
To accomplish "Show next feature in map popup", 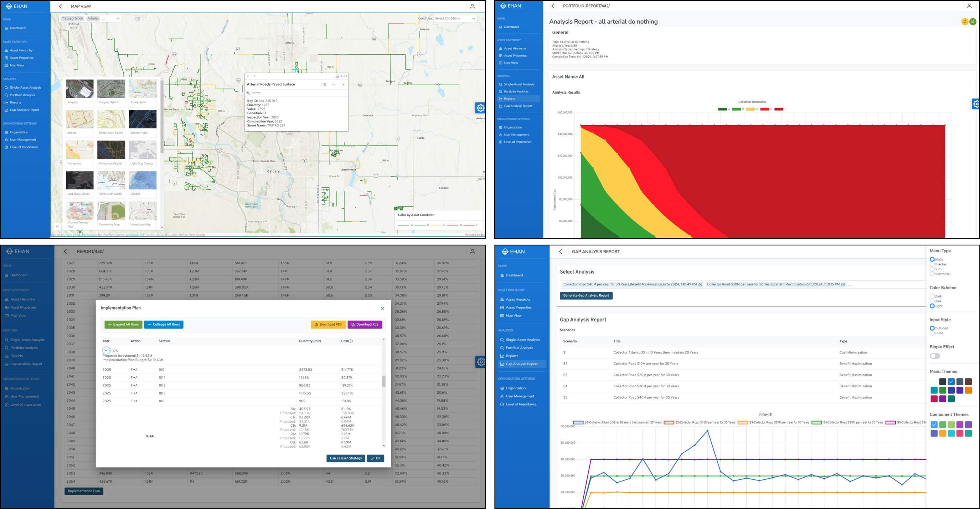I will coord(254,76).
